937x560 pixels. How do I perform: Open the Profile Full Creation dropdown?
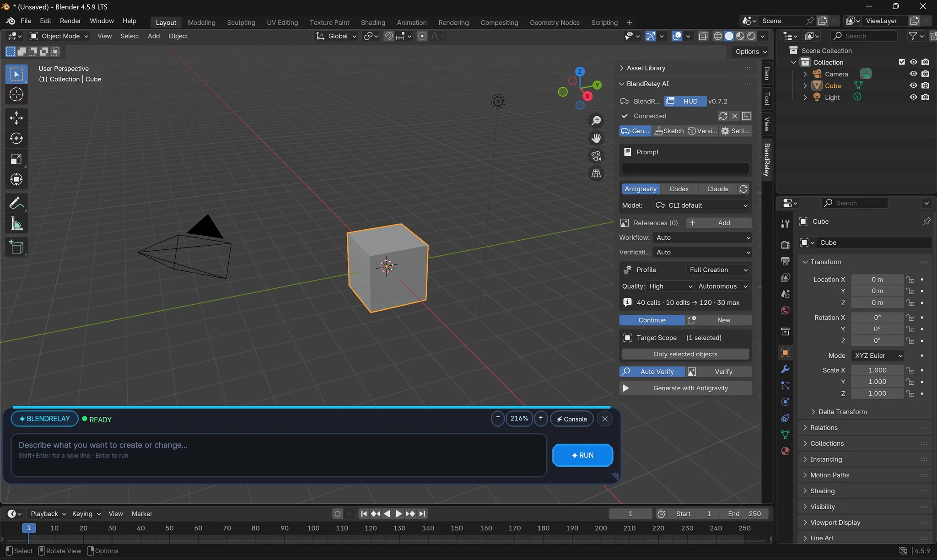click(717, 270)
